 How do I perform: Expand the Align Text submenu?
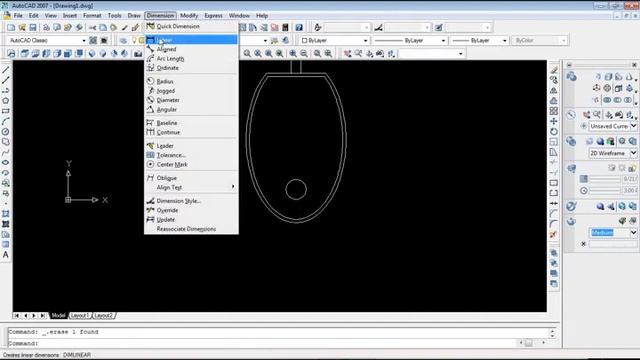[191, 187]
